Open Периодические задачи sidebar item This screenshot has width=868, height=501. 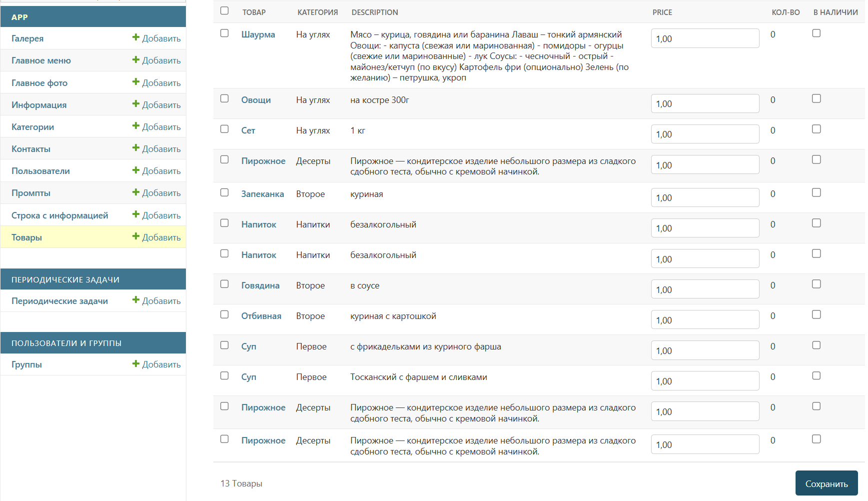click(59, 301)
